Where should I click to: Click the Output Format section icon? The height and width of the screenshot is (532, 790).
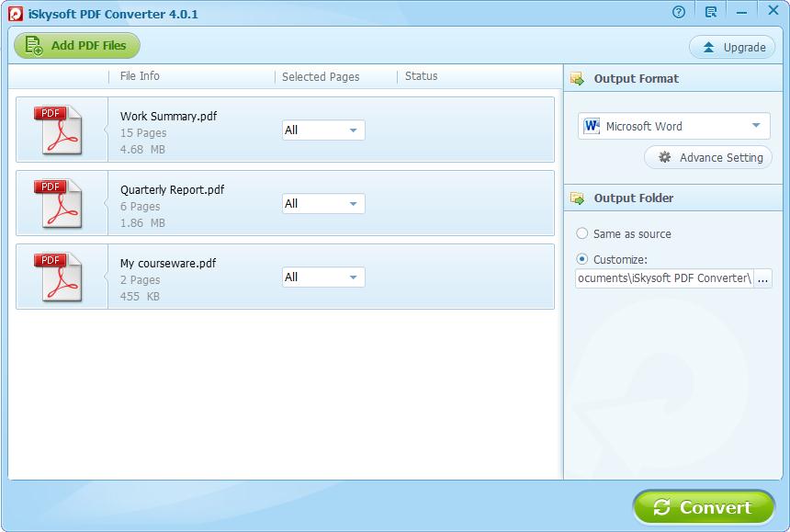(x=578, y=79)
